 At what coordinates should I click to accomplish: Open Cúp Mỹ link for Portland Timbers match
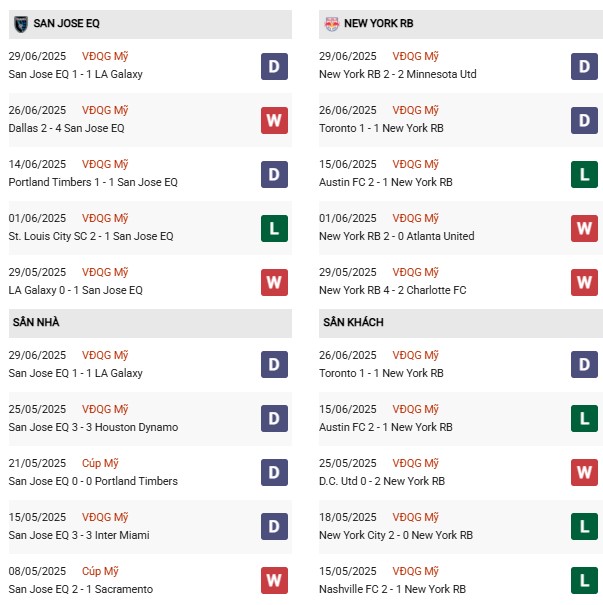pos(102,463)
